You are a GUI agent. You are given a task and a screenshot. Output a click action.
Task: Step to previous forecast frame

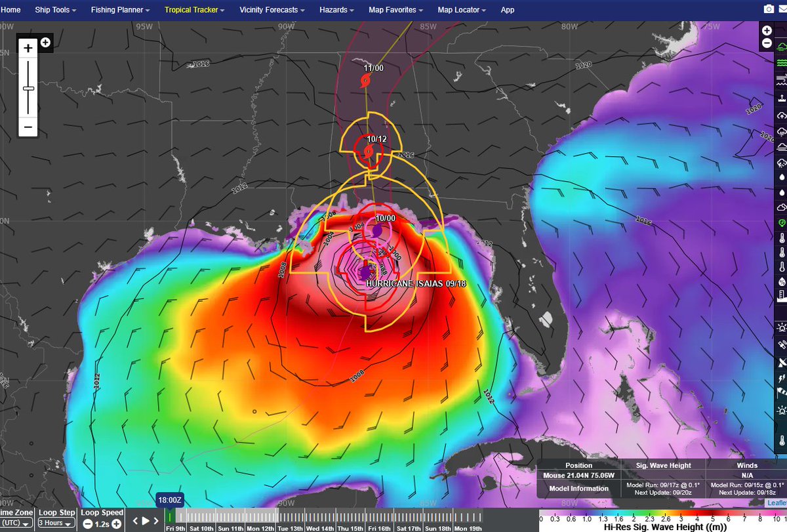tap(135, 522)
